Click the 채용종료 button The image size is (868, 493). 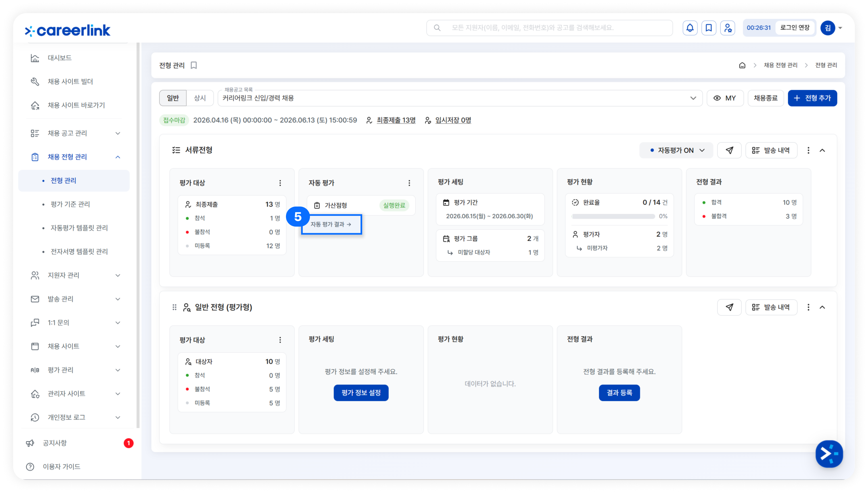765,98
